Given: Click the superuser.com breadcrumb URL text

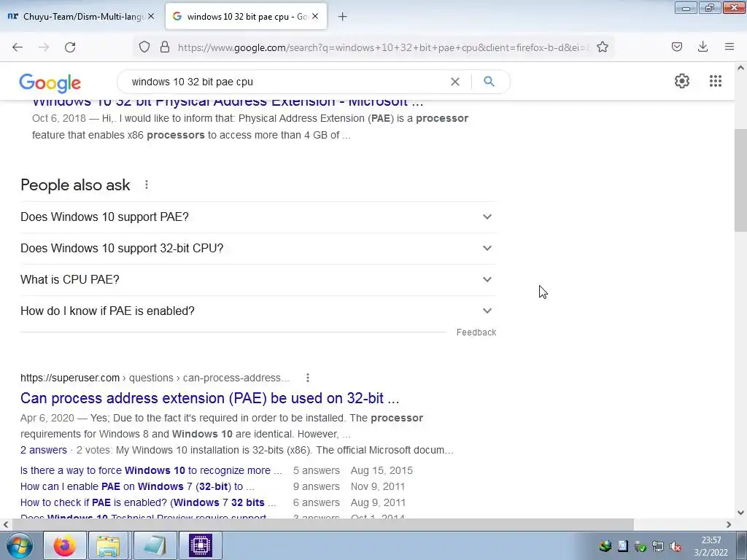Looking at the screenshot, I should tap(155, 378).
